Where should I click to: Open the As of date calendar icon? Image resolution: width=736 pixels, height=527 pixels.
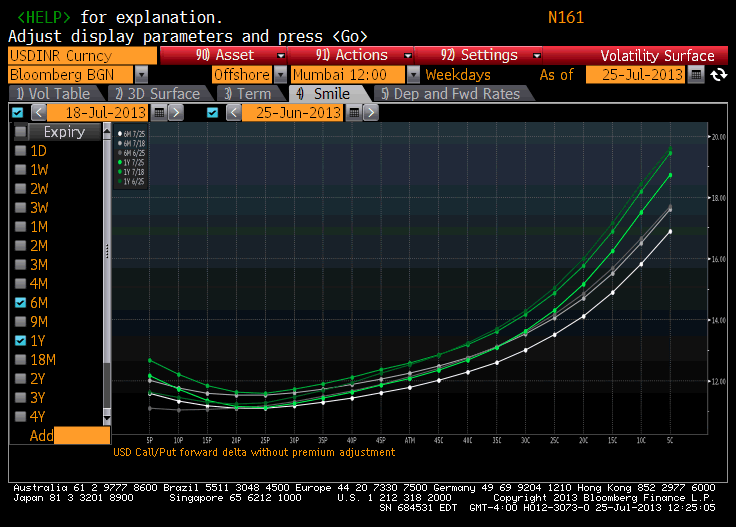[x=696, y=75]
